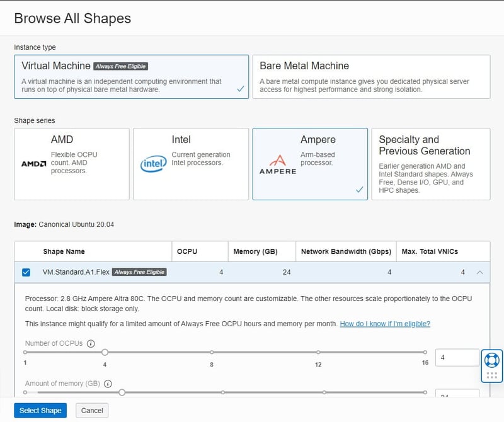Click the Select Shape button
This screenshot has height=422, width=504.
tap(40, 411)
